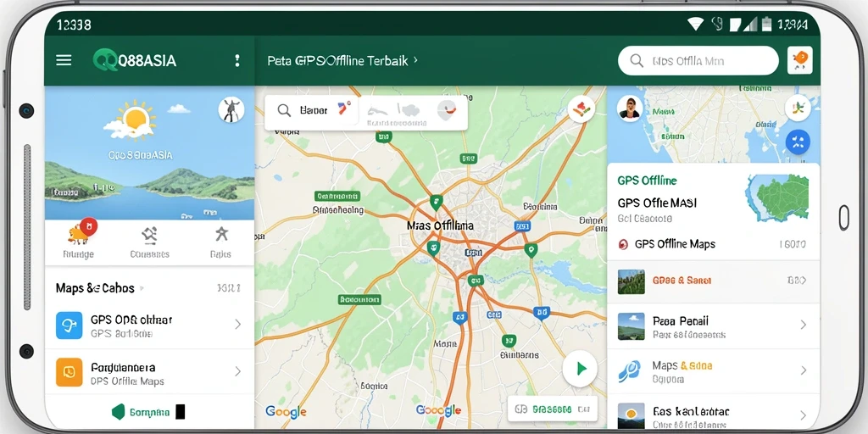Click the blue route icon beside Maps
Viewport: 868px width, 434px height.
[x=630, y=370]
